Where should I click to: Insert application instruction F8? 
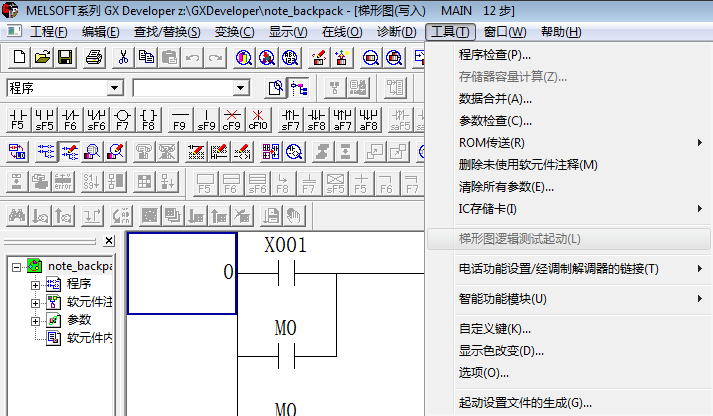[148, 120]
